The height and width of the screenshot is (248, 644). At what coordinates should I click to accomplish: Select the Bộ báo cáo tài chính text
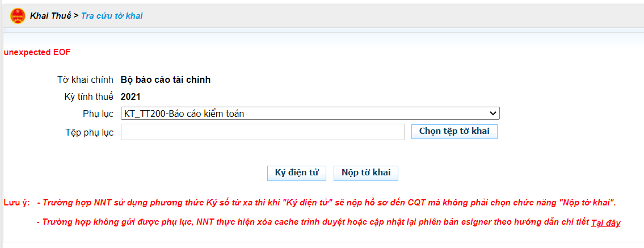(166, 80)
